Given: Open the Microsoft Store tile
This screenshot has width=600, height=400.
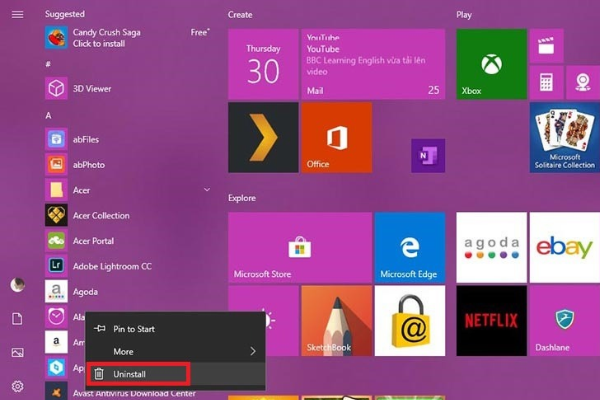Looking at the screenshot, I should tap(300, 247).
